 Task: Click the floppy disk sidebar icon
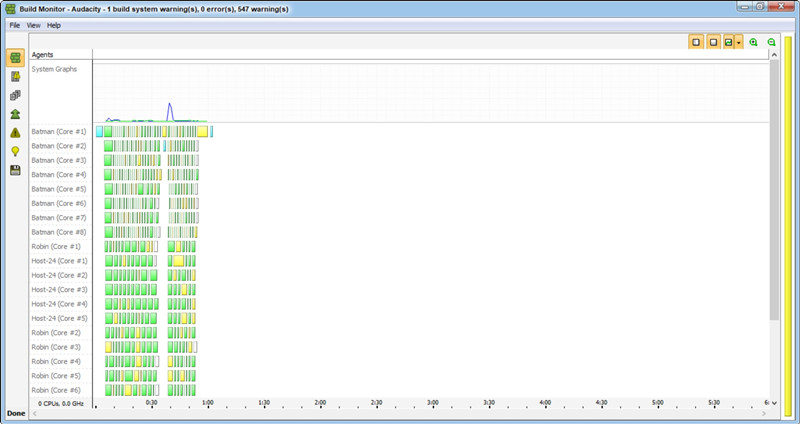pos(15,170)
